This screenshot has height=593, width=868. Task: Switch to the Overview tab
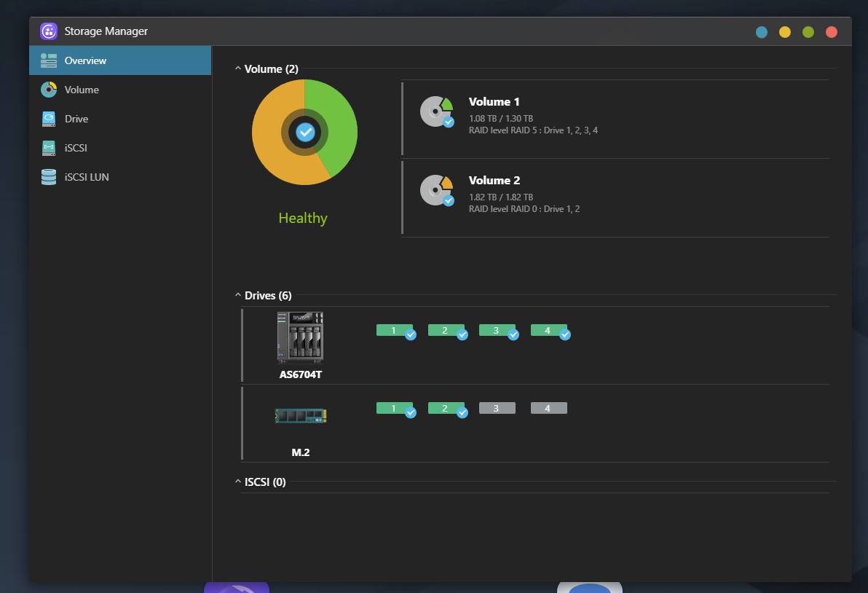(85, 60)
